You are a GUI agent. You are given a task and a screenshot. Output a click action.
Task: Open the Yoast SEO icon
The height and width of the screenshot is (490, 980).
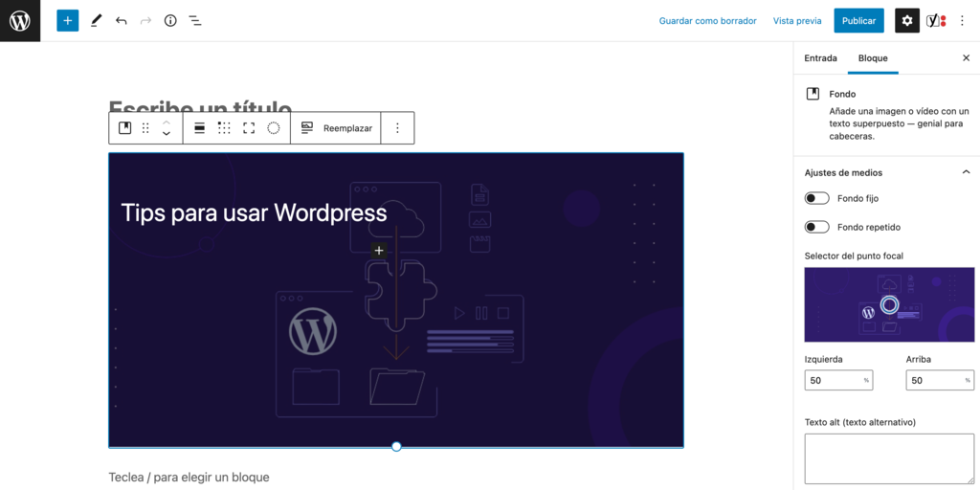click(x=936, y=21)
